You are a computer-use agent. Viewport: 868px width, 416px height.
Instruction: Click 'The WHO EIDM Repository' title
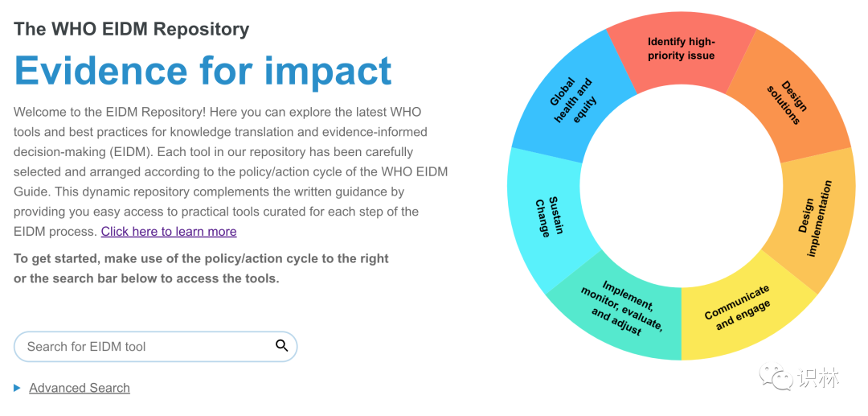(x=132, y=29)
